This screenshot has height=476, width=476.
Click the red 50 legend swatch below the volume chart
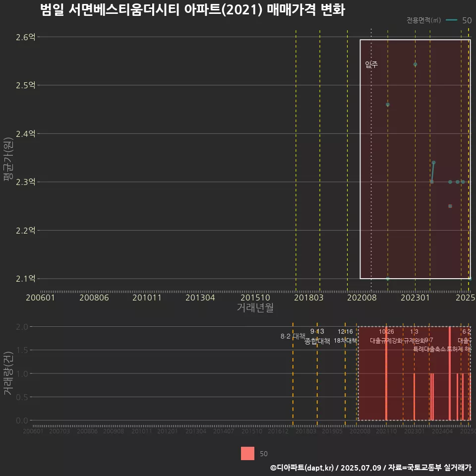[x=247, y=453]
